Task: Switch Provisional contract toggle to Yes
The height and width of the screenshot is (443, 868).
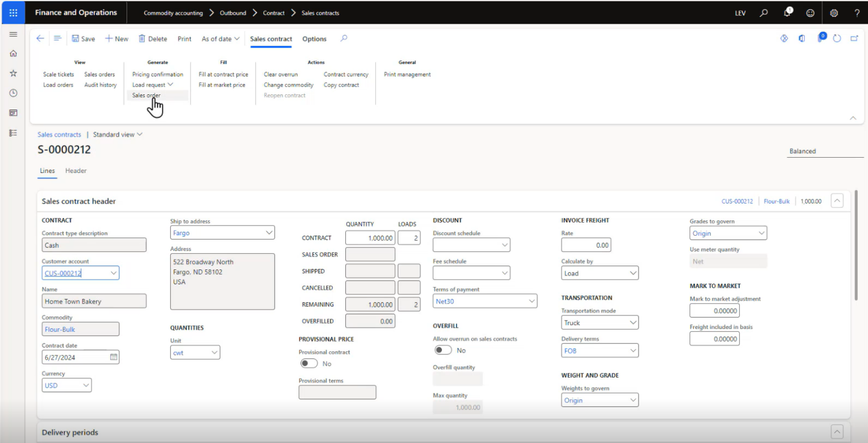Action: coord(309,363)
